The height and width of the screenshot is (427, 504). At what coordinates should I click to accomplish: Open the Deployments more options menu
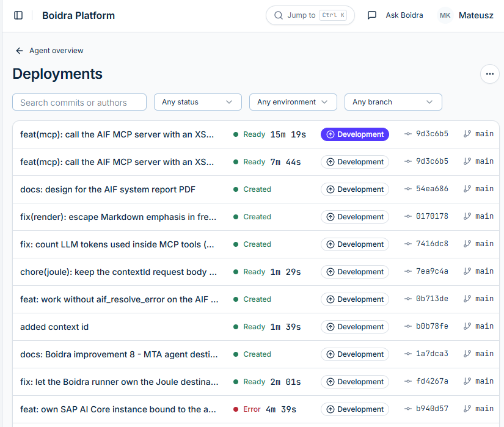(x=489, y=74)
